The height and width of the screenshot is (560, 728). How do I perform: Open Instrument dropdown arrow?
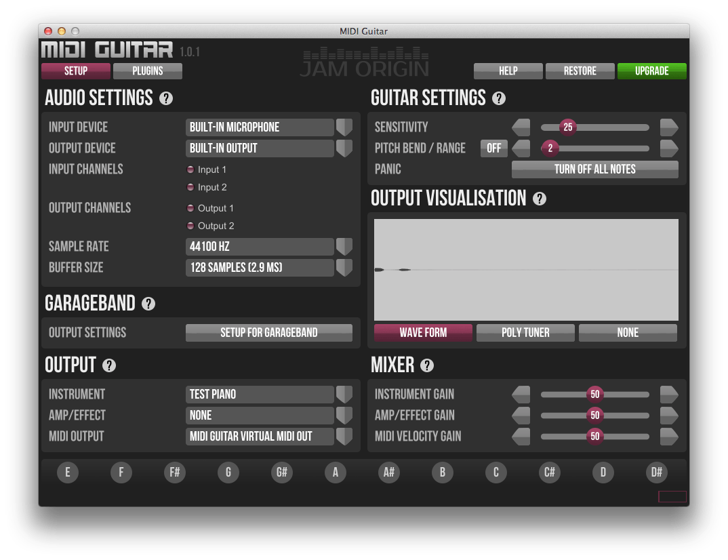344,394
